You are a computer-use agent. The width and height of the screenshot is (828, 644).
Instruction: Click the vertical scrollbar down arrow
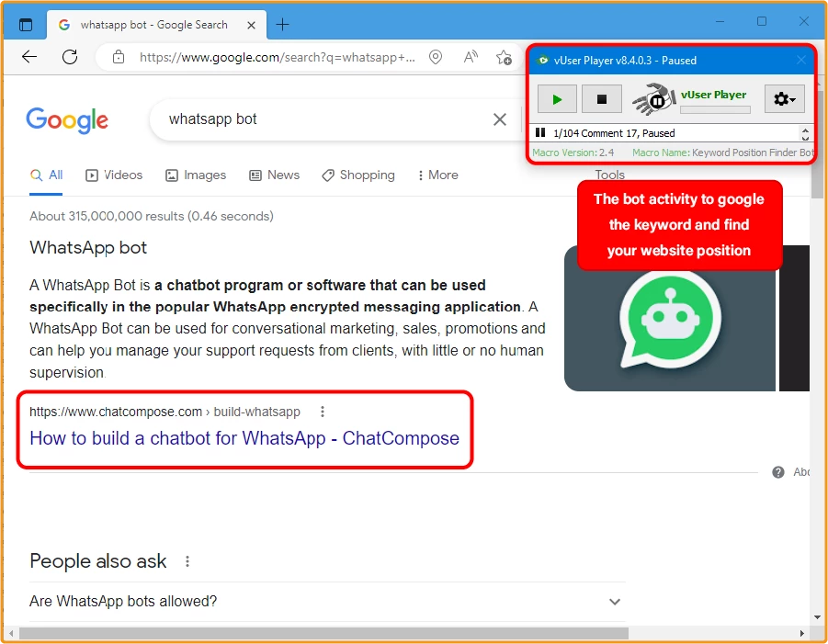tap(818, 616)
